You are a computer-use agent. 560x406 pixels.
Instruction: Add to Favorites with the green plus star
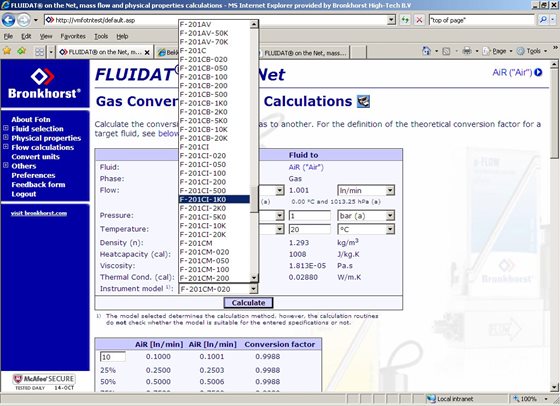(21, 51)
